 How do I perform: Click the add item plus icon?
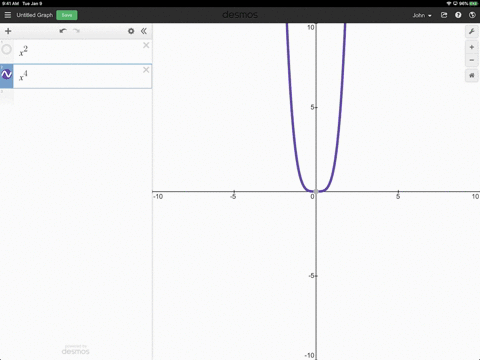tap(8, 31)
